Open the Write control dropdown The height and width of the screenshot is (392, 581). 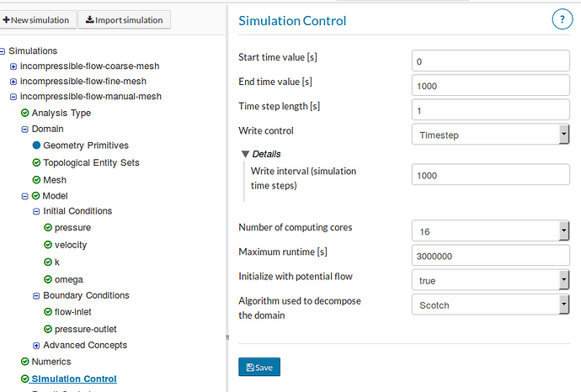tap(490, 135)
